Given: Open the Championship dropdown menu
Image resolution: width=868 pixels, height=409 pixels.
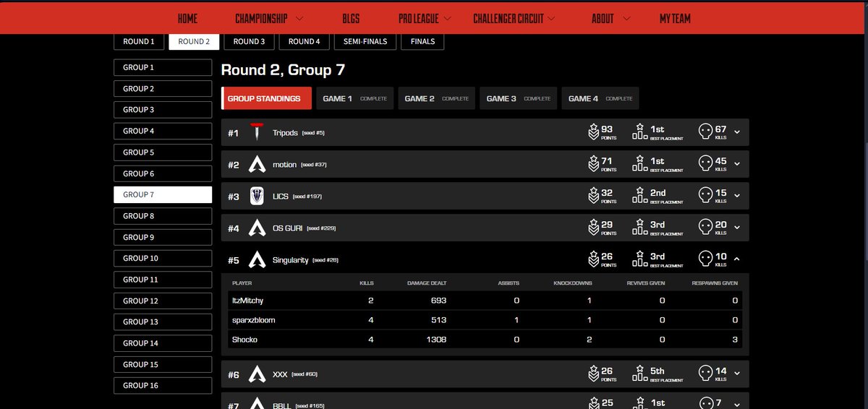Looking at the screenshot, I should 269,19.
